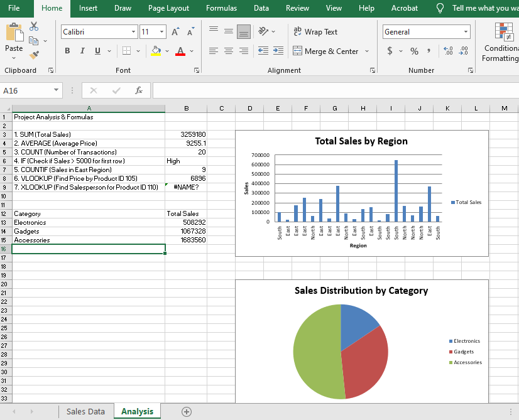
Task: Apply the dollar Accounting number format
Action: tap(390, 51)
